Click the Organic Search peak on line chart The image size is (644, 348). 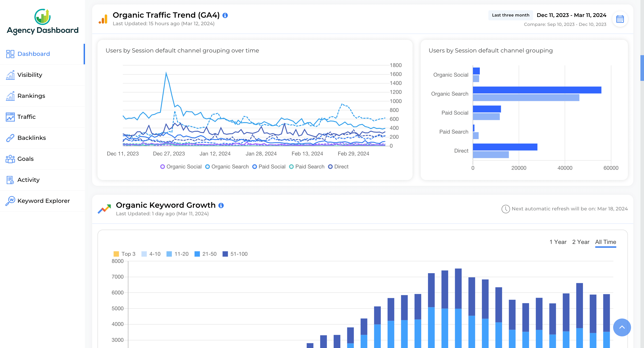pyautogui.click(x=166, y=73)
